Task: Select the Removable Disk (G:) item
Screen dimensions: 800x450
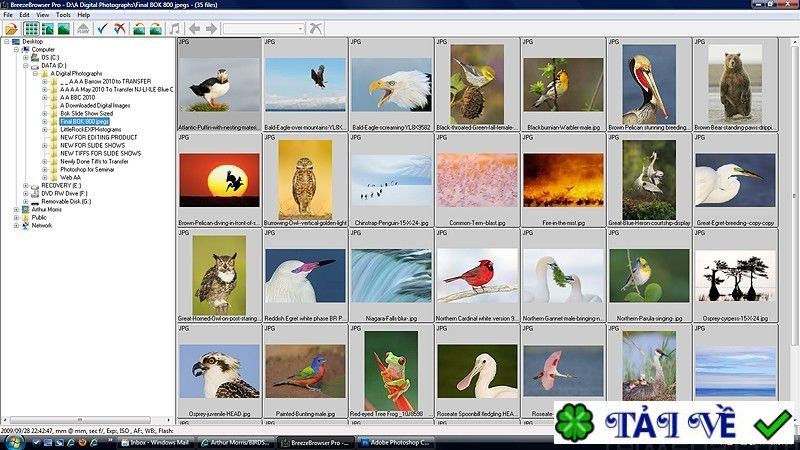Action: click(x=66, y=201)
